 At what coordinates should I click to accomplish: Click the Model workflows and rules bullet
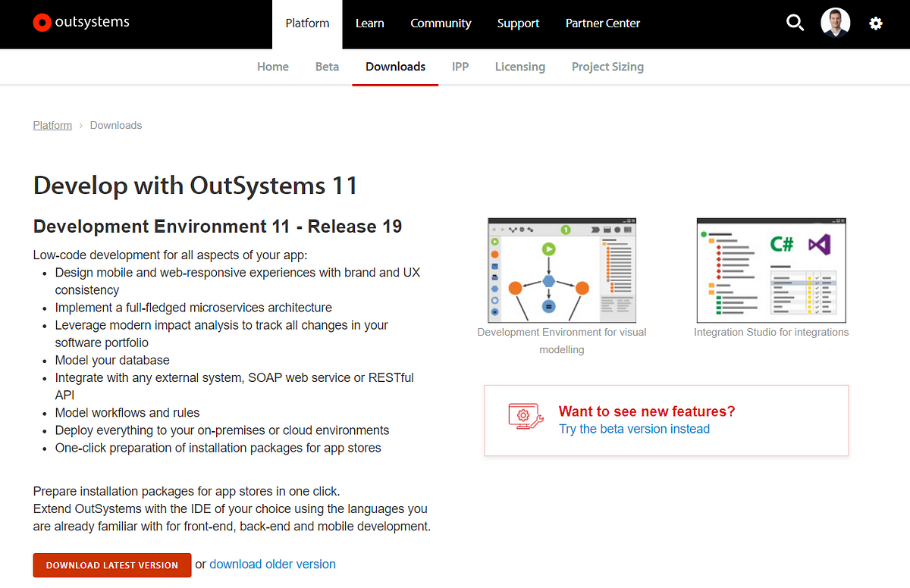point(127,413)
